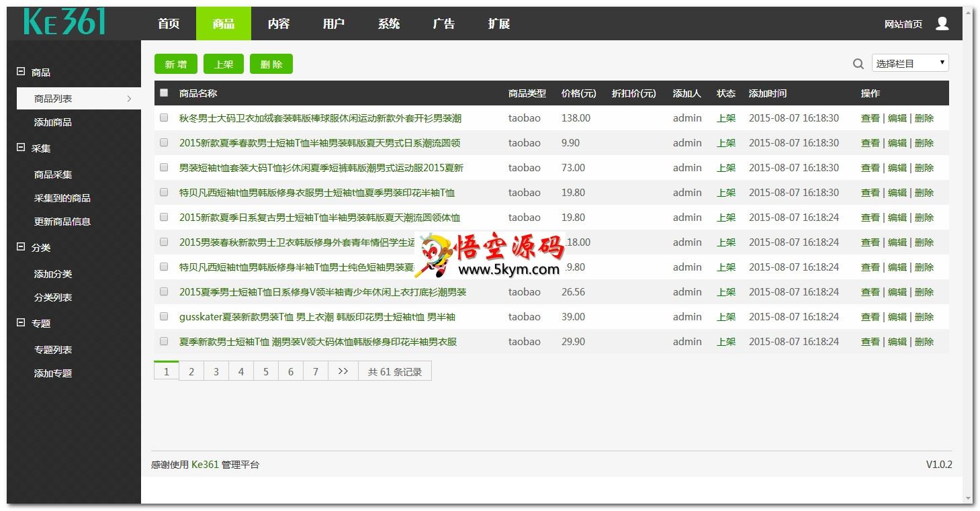Open the 选择栏目 dropdown

[x=910, y=63]
